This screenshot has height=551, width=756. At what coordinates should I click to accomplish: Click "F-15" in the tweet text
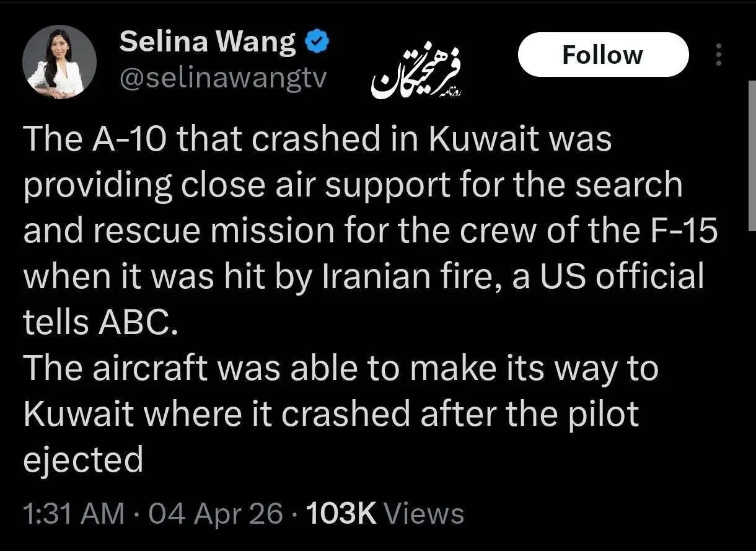click(x=686, y=231)
